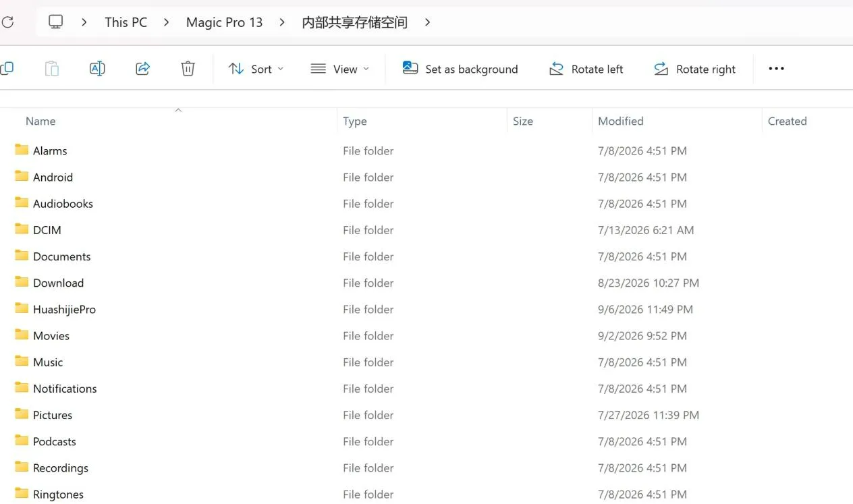Click the Share icon in toolbar

point(142,68)
